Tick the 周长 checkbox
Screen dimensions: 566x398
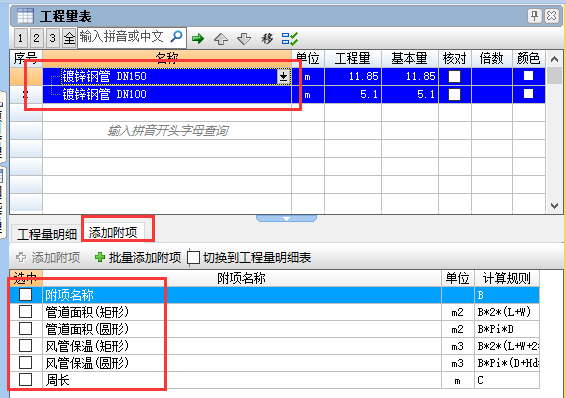[x=25, y=380]
